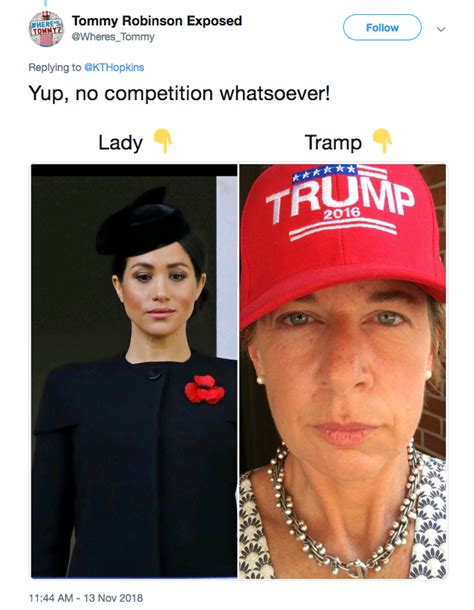Viewport: 474px width, 610px height.
Task: Open the left photo with black hat
Action: (x=134, y=371)
